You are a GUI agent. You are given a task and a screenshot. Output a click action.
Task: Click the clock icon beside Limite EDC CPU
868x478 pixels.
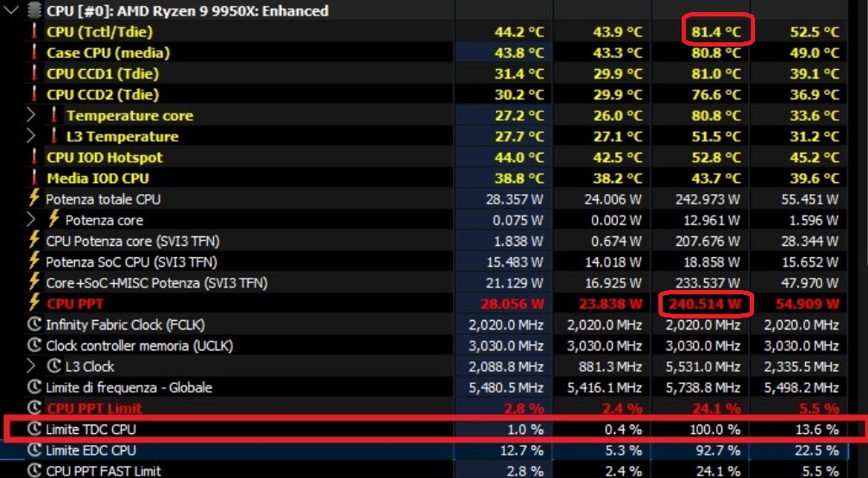click(x=35, y=450)
